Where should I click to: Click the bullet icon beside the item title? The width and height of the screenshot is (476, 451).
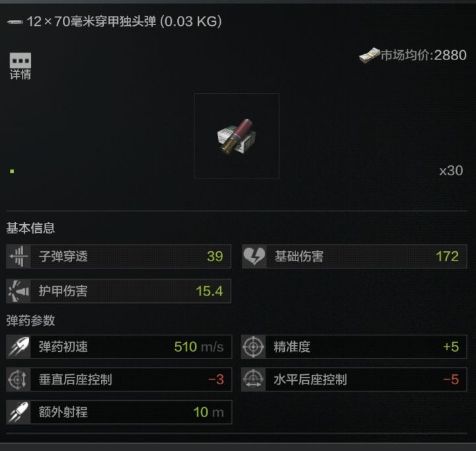tap(15, 22)
